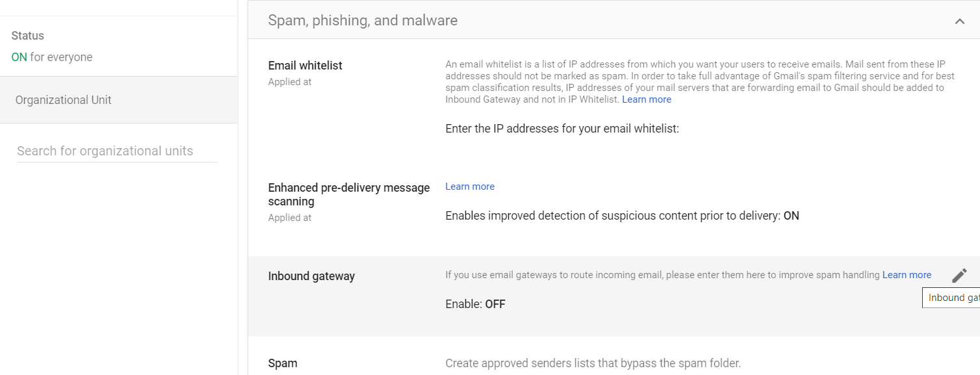Screen dimensions: 980x375
Task: Select the Organizational Unit panel header
Action: click(x=64, y=100)
